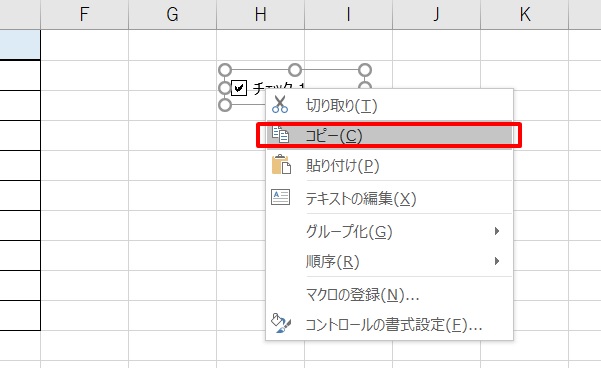Click the clipboard paste icon
This screenshot has height=368, width=601.
coord(281,164)
